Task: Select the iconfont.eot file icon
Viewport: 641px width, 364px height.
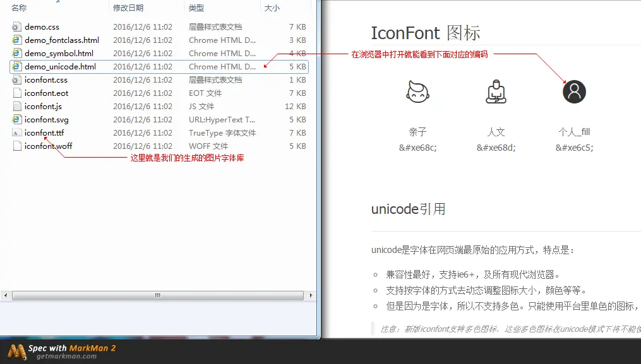Action: point(17,93)
